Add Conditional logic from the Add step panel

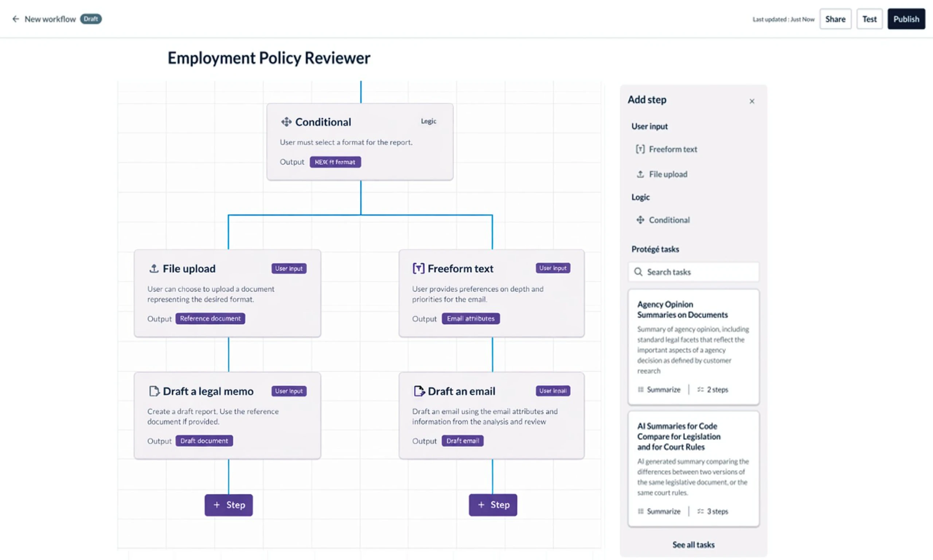669,220
